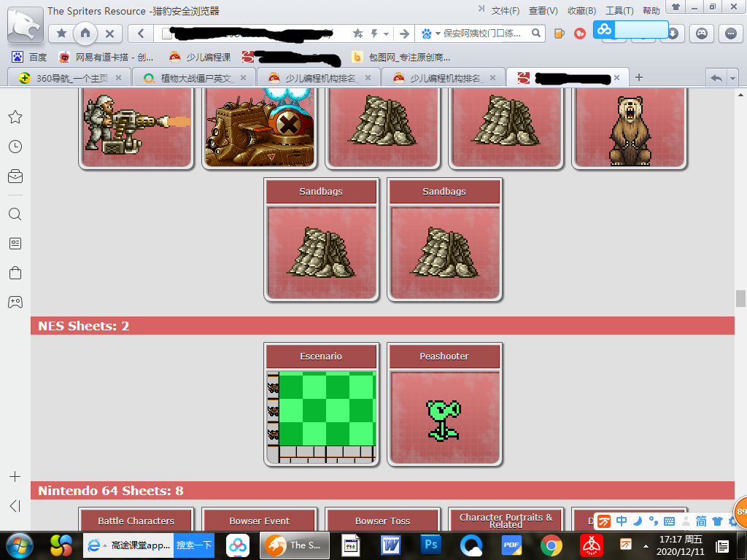
Task: Open the sidebar game controller icon
Action: click(15, 302)
